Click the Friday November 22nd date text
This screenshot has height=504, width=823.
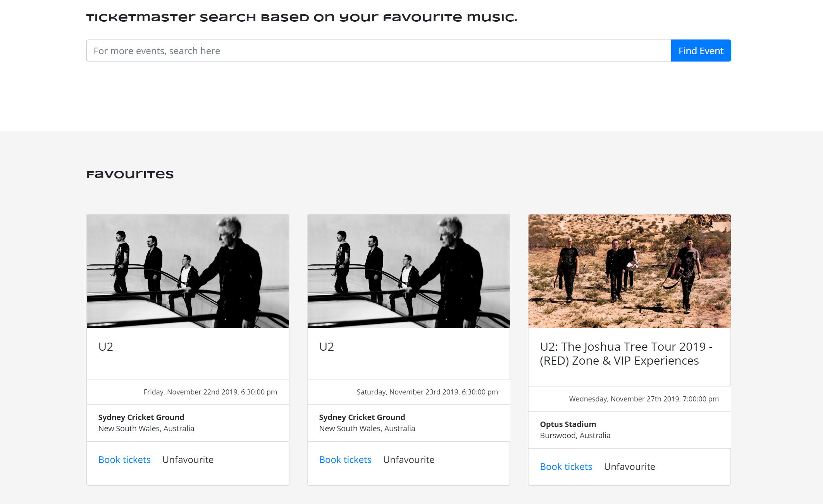(210, 392)
